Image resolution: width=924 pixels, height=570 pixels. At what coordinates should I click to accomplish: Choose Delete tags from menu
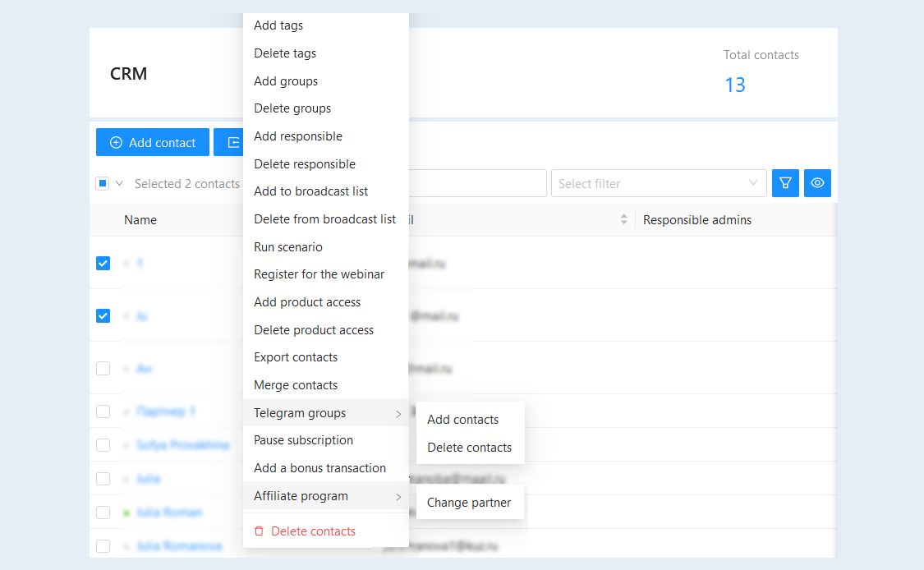(326, 53)
